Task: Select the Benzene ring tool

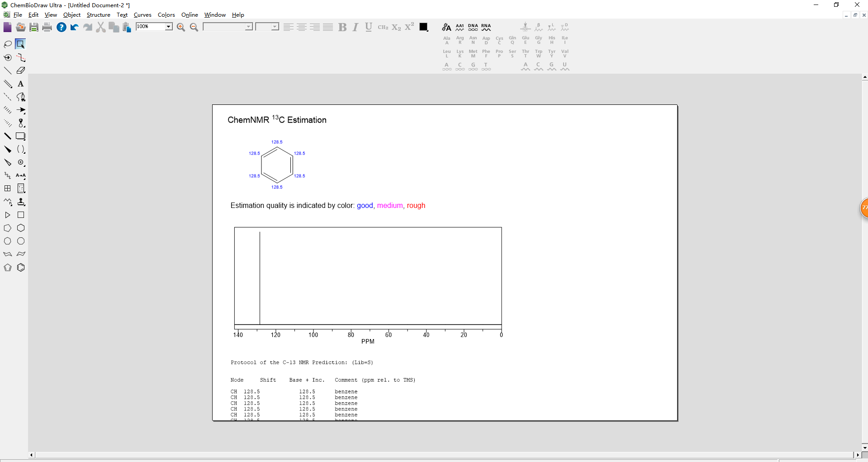Action: pos(21,268)
